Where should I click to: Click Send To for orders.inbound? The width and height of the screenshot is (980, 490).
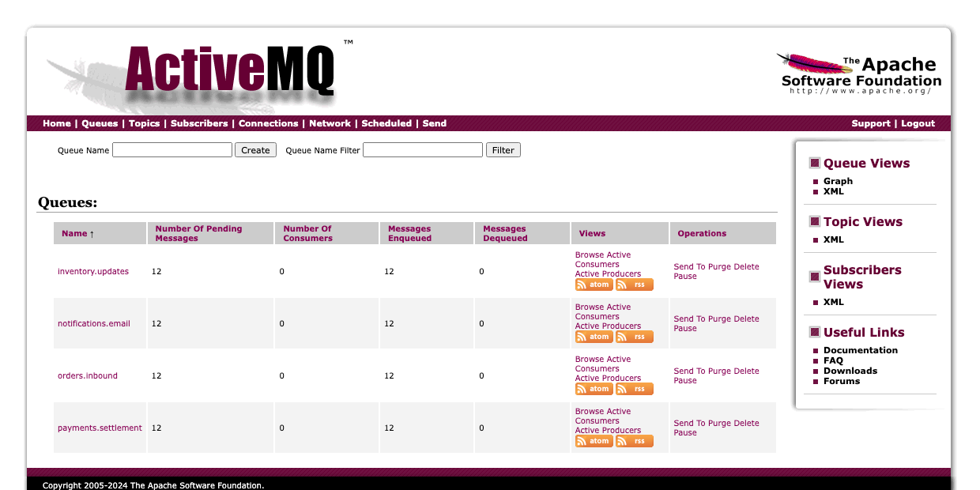(689, 371)
